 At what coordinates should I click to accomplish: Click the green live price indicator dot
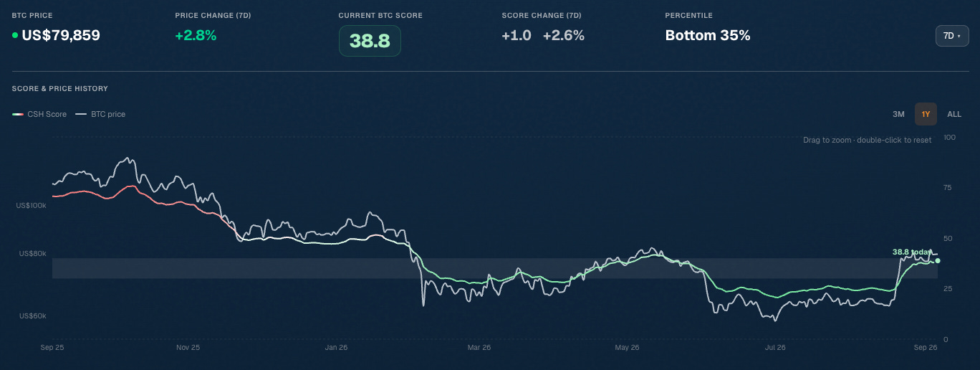pyautogui.click(x=15, y=35)
